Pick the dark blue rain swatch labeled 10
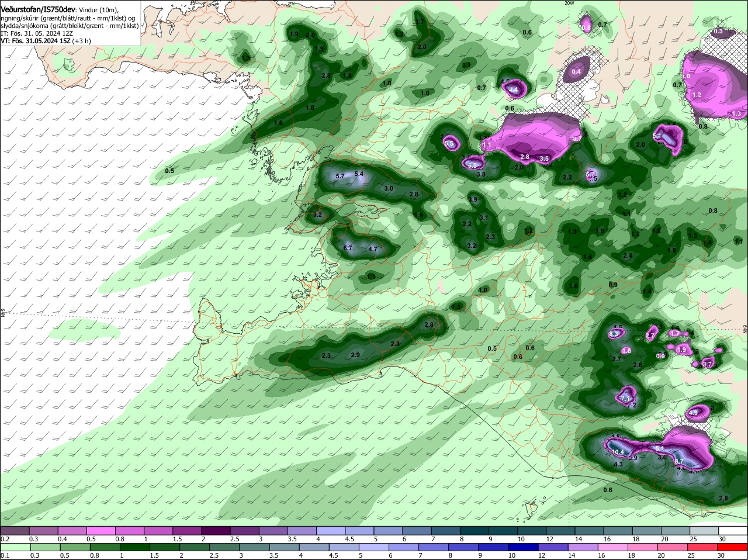Viewport: 748px width, 560px height. point(524,547)
